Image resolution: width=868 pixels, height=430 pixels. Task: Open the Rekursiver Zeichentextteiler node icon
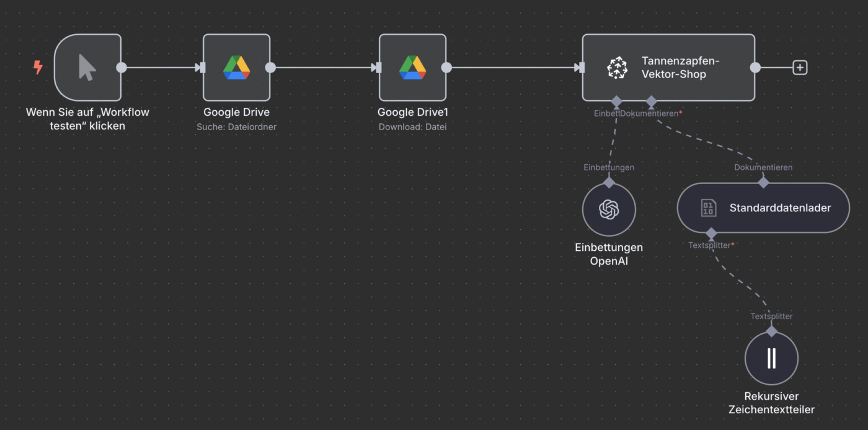771,358
